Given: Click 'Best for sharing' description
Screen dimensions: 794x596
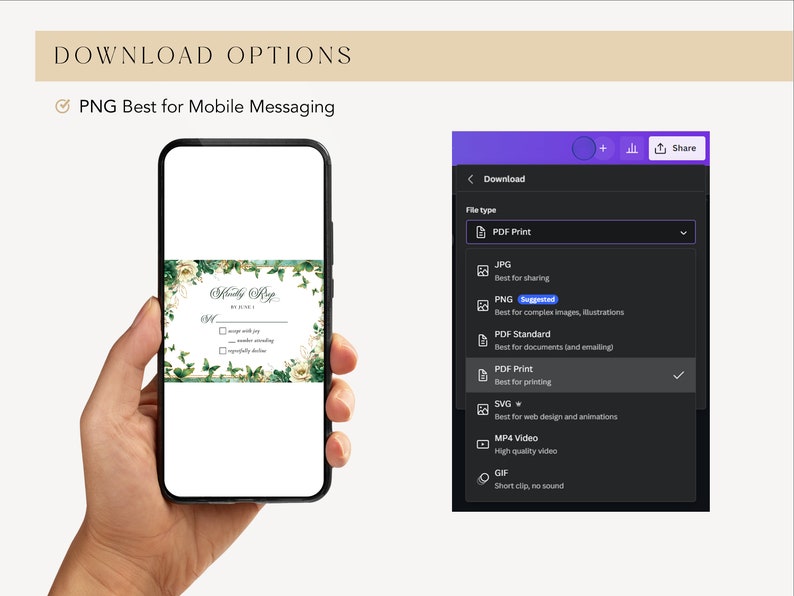Looking at the screenshot, I should click(x=522, y=278).
